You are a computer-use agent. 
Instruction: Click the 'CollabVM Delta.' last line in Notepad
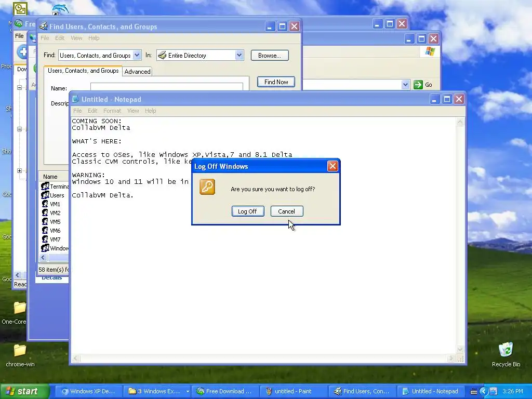pyautogui.click(x=103, y=195)
